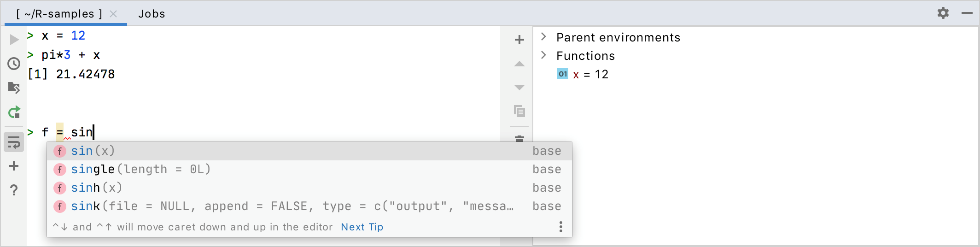
Task: Select the ~/R-samples console tab
Action: (59, 14)
